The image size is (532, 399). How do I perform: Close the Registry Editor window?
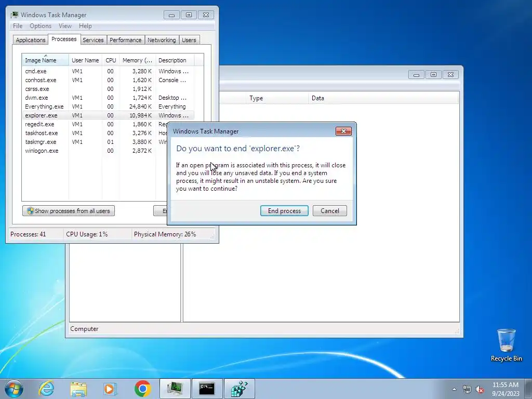[450, 75]
